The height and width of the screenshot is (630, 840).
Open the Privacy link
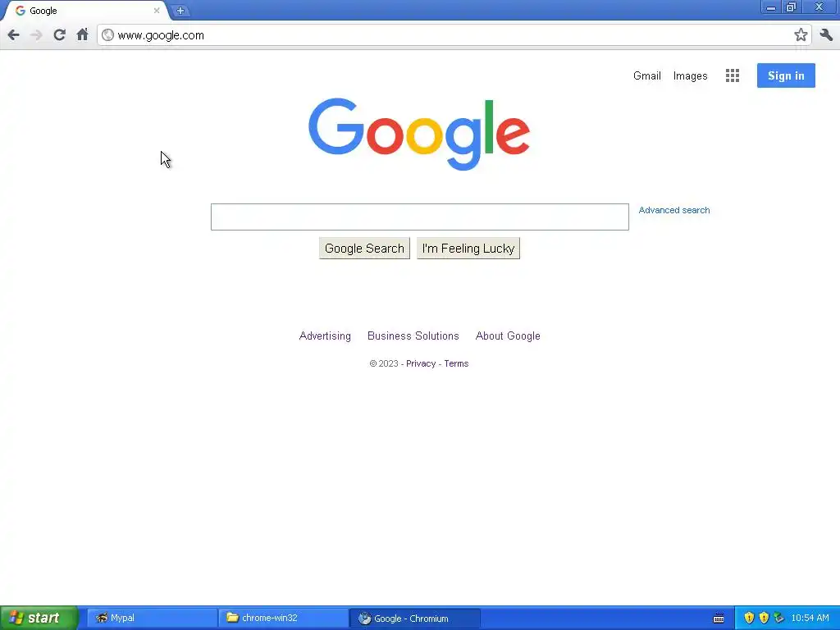tap(421, 363)
